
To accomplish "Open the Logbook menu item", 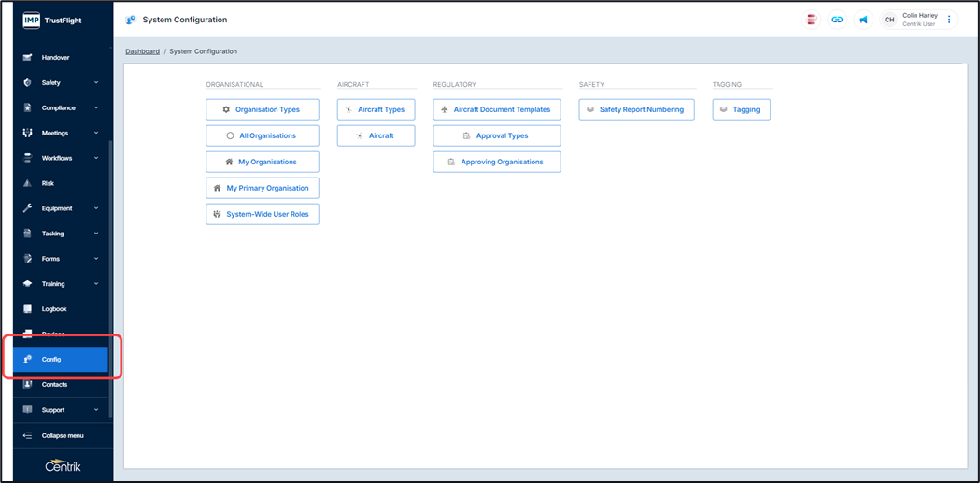I will 61,308.
